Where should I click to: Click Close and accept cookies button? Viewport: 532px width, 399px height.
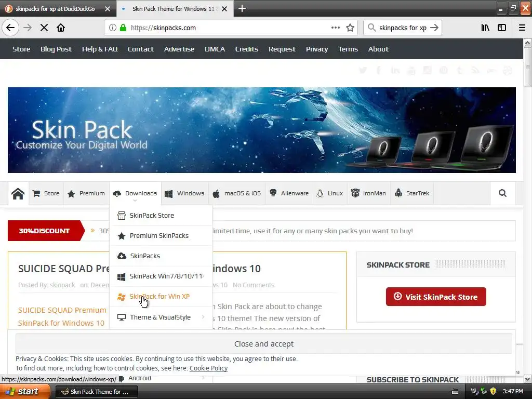(x=263, y=344)
